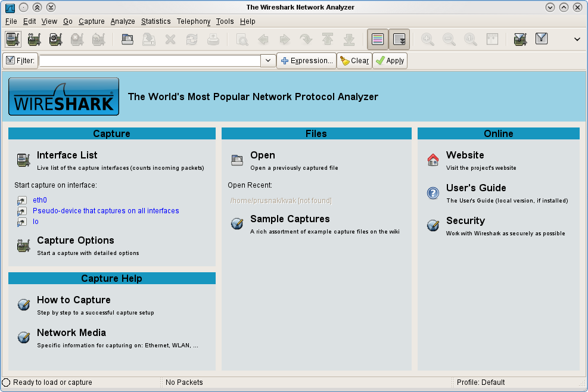Reset zoom to normal size
Image resolution: width=588 pixels, height=392 pixels.
tap(470, 39)
